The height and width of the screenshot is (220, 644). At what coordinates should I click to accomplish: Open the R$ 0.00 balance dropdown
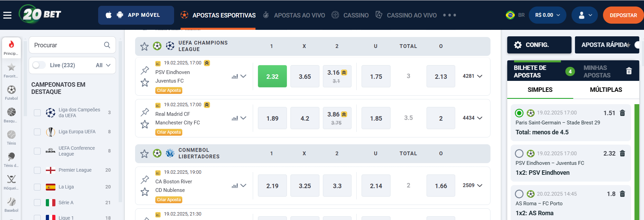coord(548,15)
